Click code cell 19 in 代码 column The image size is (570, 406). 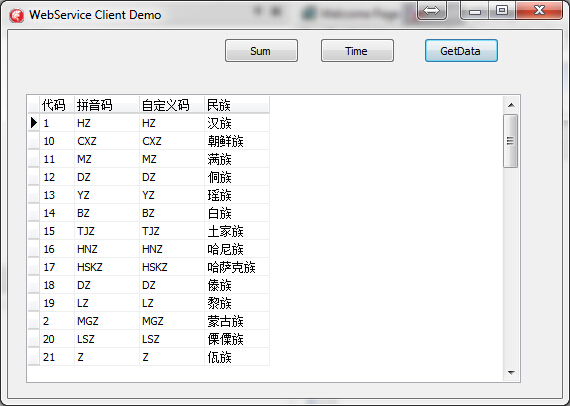[57, 303]
